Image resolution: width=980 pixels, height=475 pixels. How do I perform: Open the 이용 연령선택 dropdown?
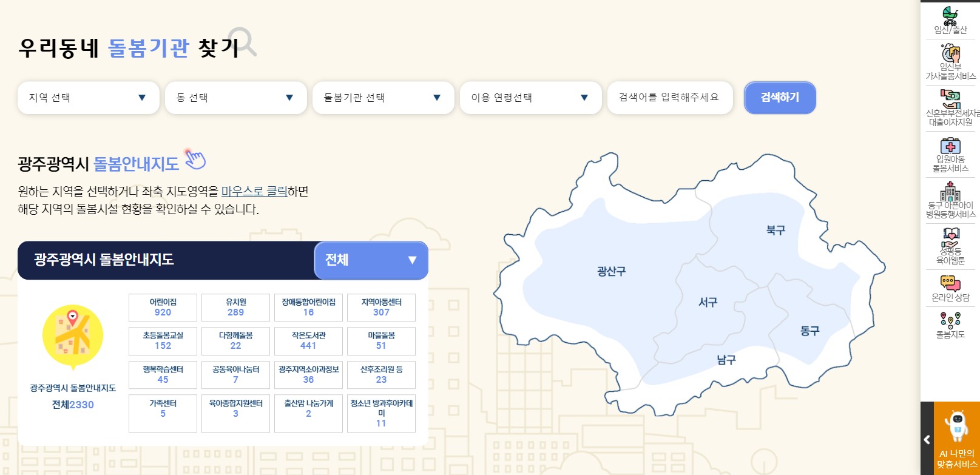pos(530,98)
